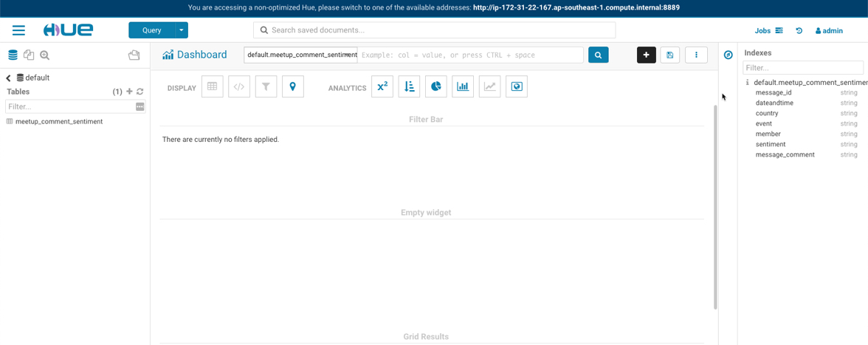Save the dashboard
Image resolution: width=868 pixels, height=345 pixels.
(670, 55)
